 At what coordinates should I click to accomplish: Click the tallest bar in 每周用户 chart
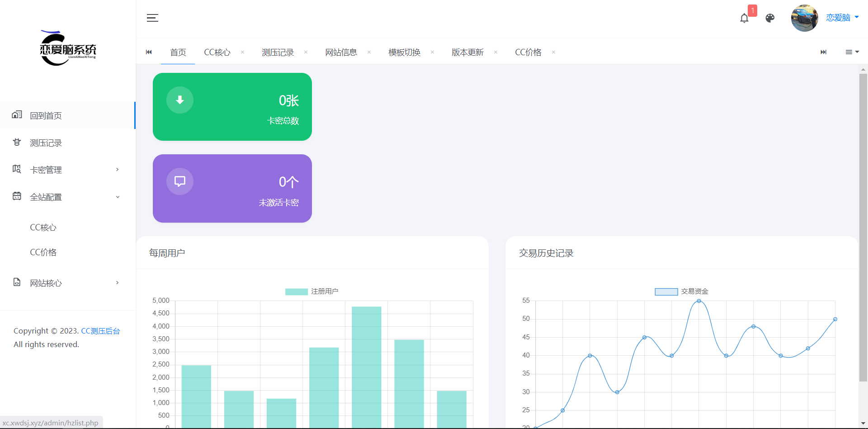click(367, 367)
